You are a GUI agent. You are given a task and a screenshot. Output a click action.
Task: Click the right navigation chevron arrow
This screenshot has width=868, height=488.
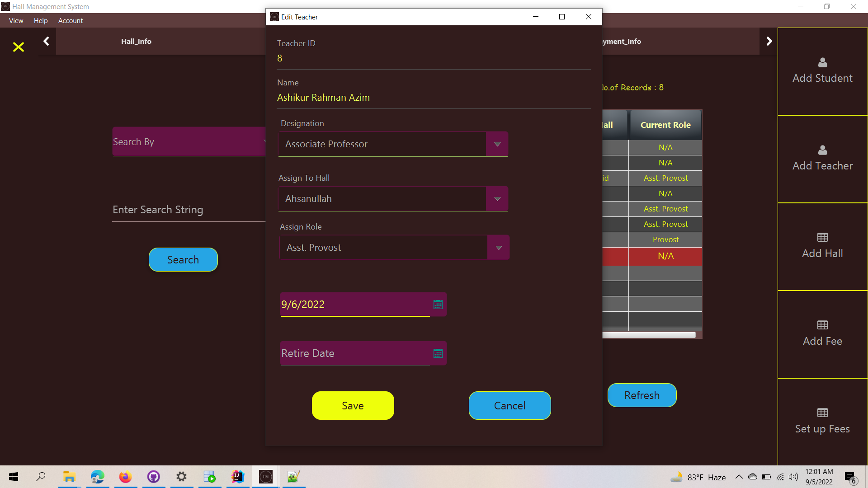pos(769,41)
